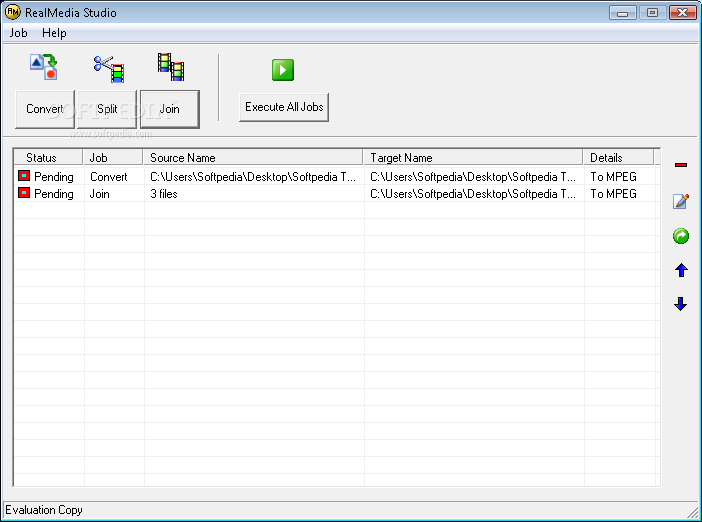The image size is (702, 522).
Task: Sort by Target Name column header
Action: 473,158
